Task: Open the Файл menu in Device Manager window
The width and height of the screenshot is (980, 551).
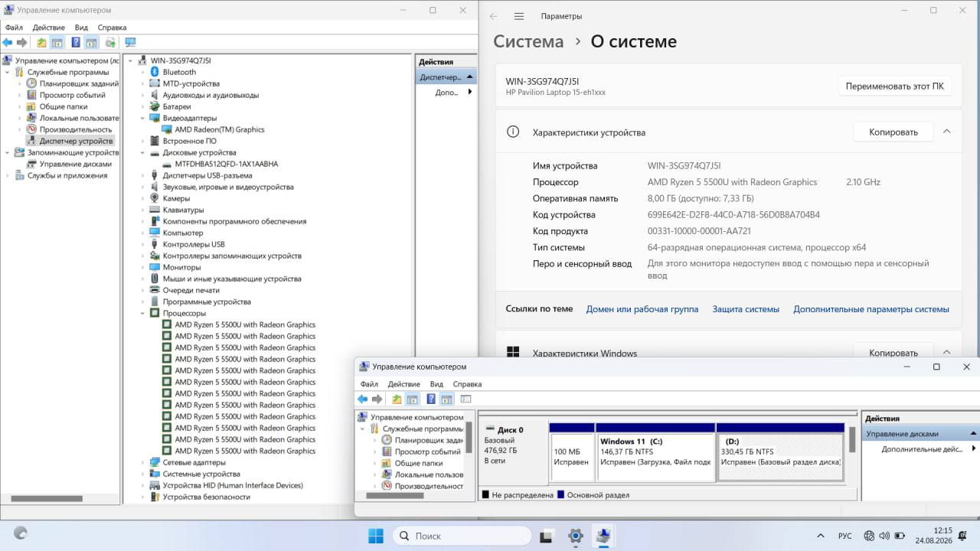Action: [x=14, y=28]
